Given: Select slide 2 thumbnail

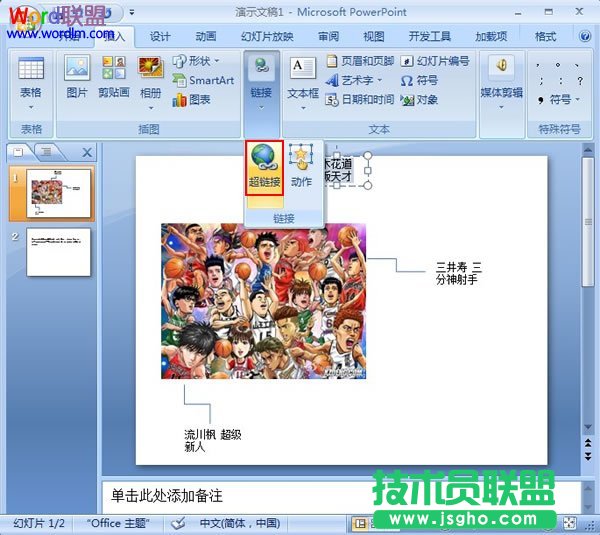Looking at the screenshot, I should pyautogui.click(x=58, y=252).
